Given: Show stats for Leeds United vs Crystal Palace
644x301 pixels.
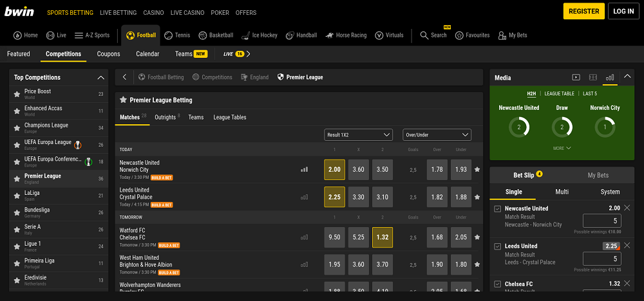Looking at the screenshot, I should point(305,197).
